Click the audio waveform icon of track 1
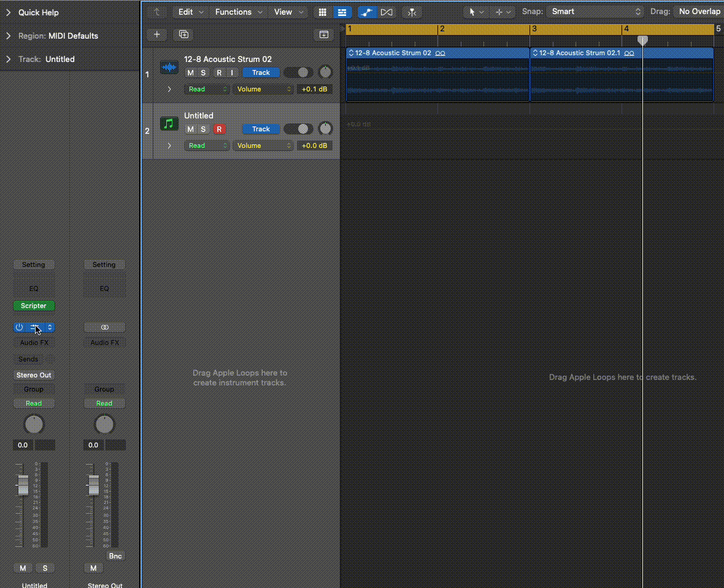This screenshot has width=724, height=588. [169, 67]
